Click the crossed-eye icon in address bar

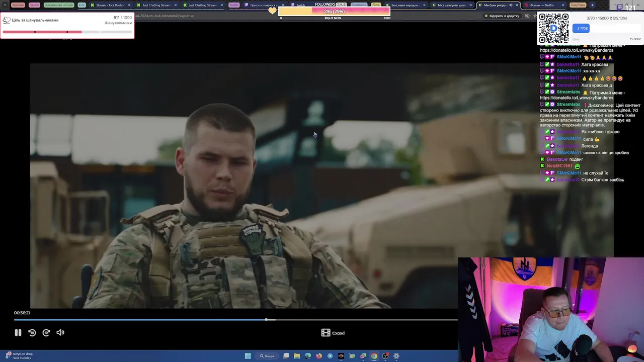[527, 16]
